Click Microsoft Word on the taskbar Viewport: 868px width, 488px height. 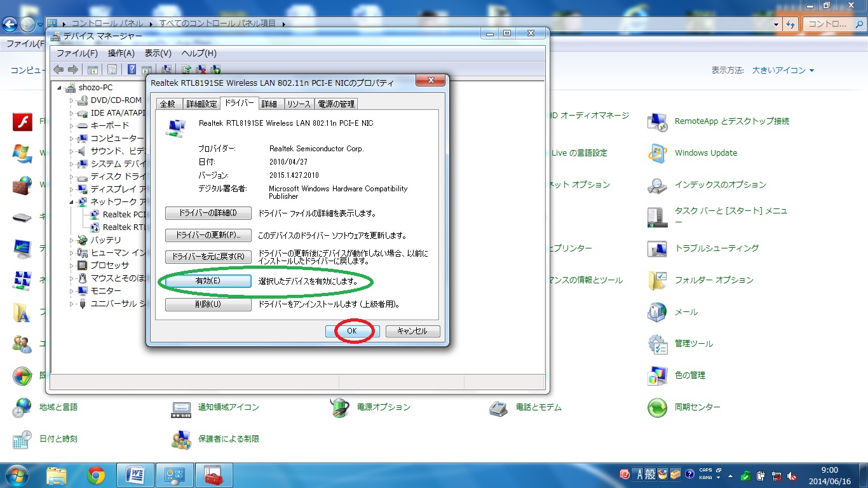coord(135,475)
